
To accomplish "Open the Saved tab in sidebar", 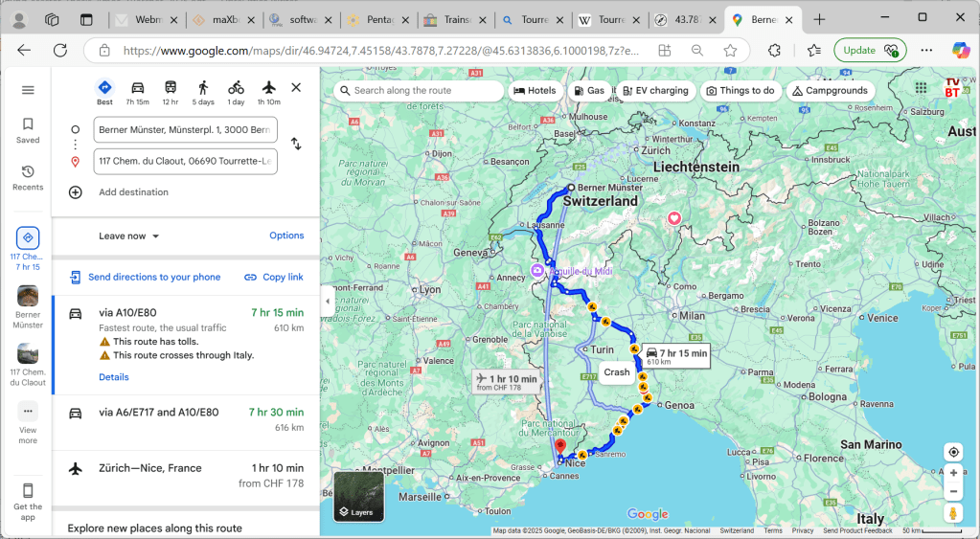I will [x=28, y=129].
